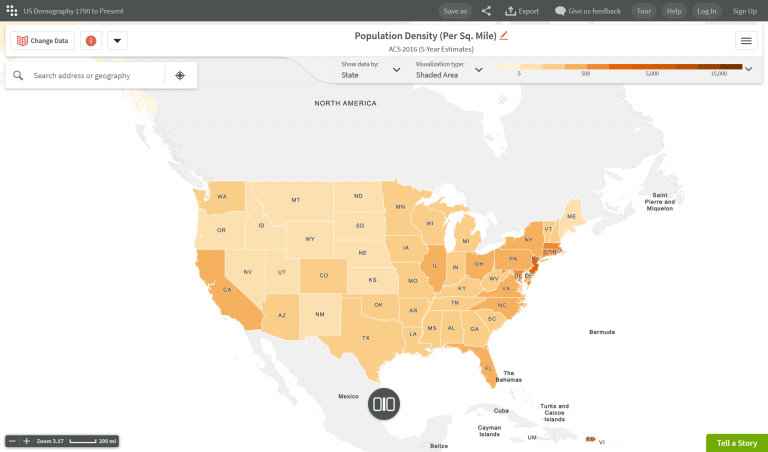Click the pencil edit icon beside title
This screenshot has height=452, width=768.
click(504, 36)
